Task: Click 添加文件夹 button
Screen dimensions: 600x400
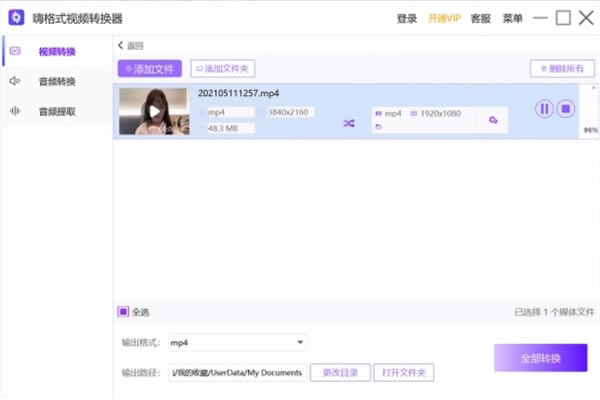Action: 224,69
